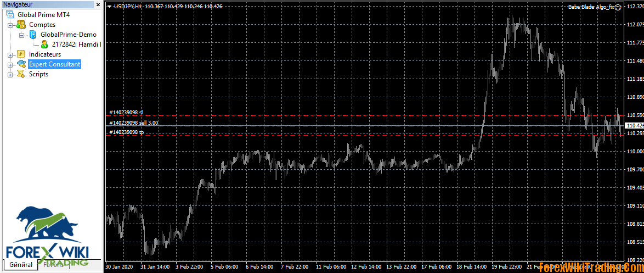Image resolution: width=644 pixels, height=273 pixels.
Task: Expand the Indicateurs tree node
Action: coord(10,55)
